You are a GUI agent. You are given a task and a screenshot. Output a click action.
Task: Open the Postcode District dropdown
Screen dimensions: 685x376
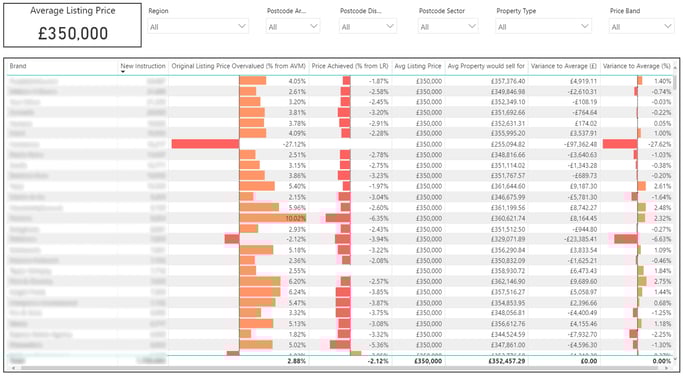click(367, 27)
